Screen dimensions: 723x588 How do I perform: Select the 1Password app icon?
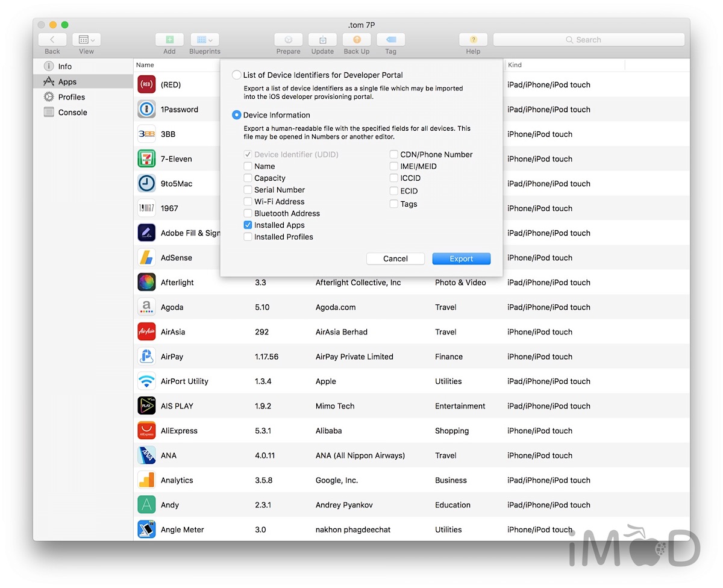[x=146, y=110]
